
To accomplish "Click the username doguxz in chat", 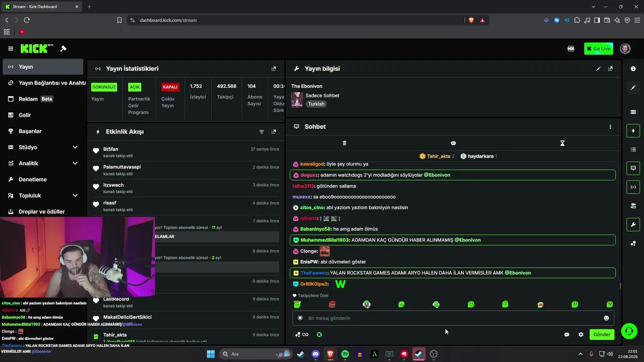I will coord(309,175).
